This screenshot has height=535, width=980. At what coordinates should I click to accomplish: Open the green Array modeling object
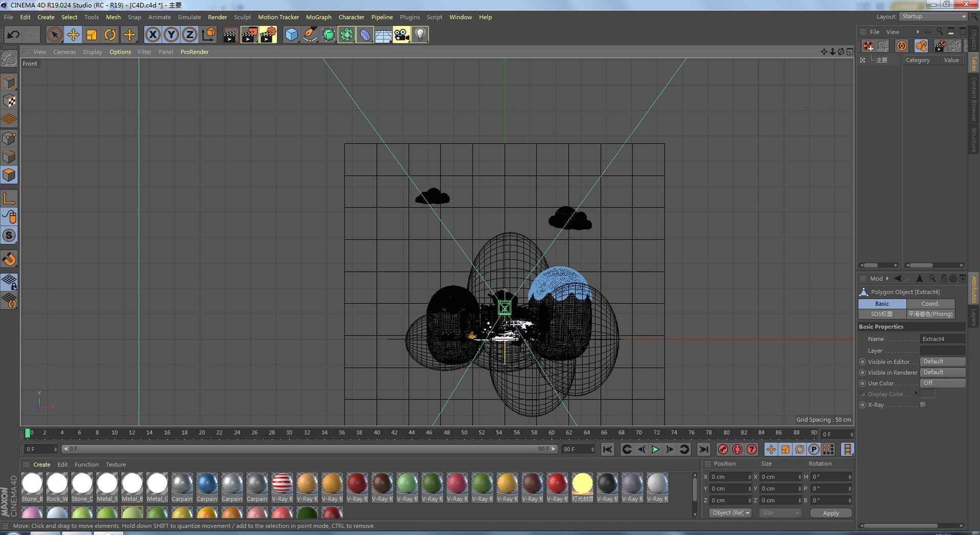tap(347, 35)
